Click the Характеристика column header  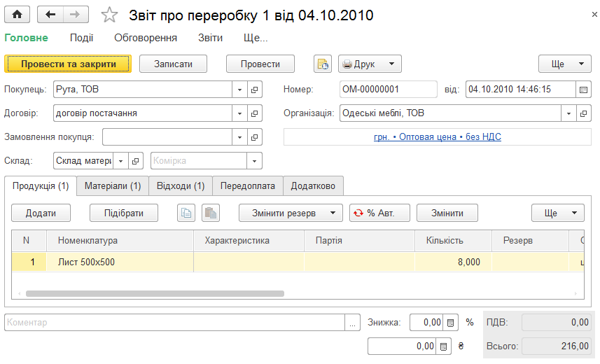[249, 241]
